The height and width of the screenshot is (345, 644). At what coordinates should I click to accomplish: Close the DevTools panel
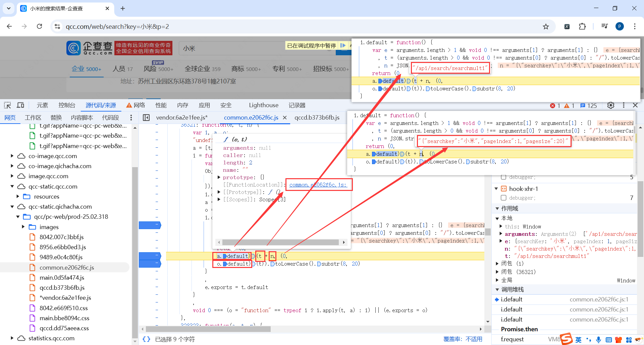pos(635,105)
